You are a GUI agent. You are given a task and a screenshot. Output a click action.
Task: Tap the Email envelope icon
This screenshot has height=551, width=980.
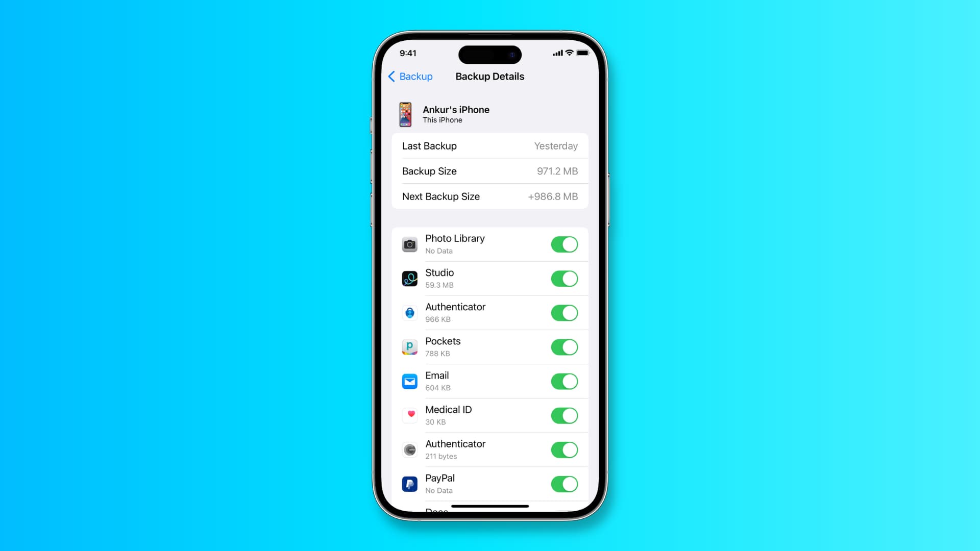[409, 381]
